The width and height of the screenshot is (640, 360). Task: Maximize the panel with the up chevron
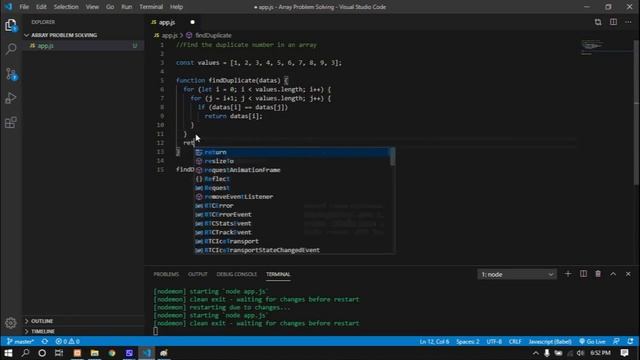point(613,274)
